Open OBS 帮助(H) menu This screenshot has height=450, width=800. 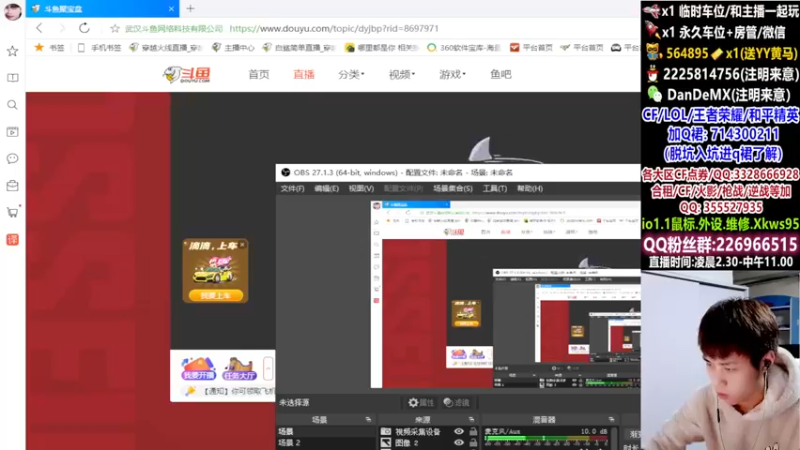(x=530, y=189)
